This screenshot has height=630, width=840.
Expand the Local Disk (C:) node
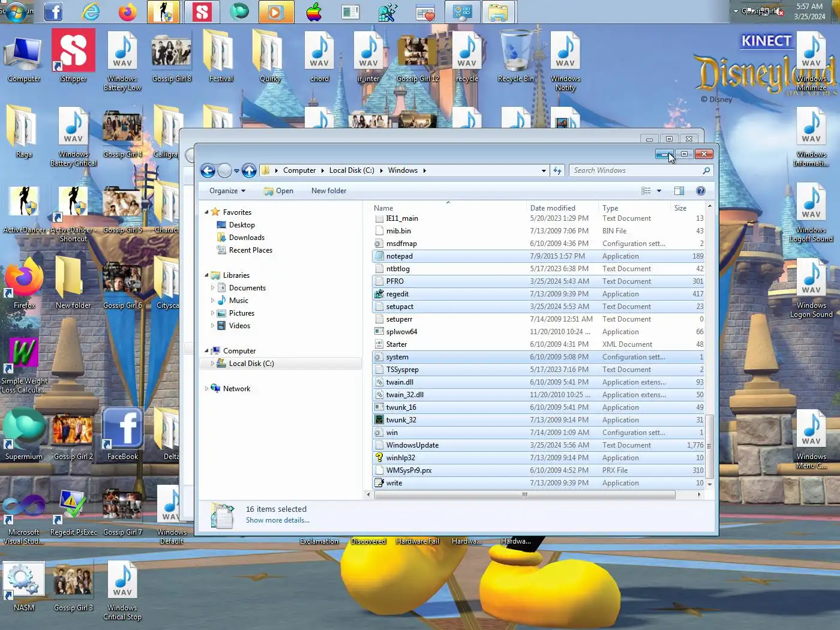212,364
